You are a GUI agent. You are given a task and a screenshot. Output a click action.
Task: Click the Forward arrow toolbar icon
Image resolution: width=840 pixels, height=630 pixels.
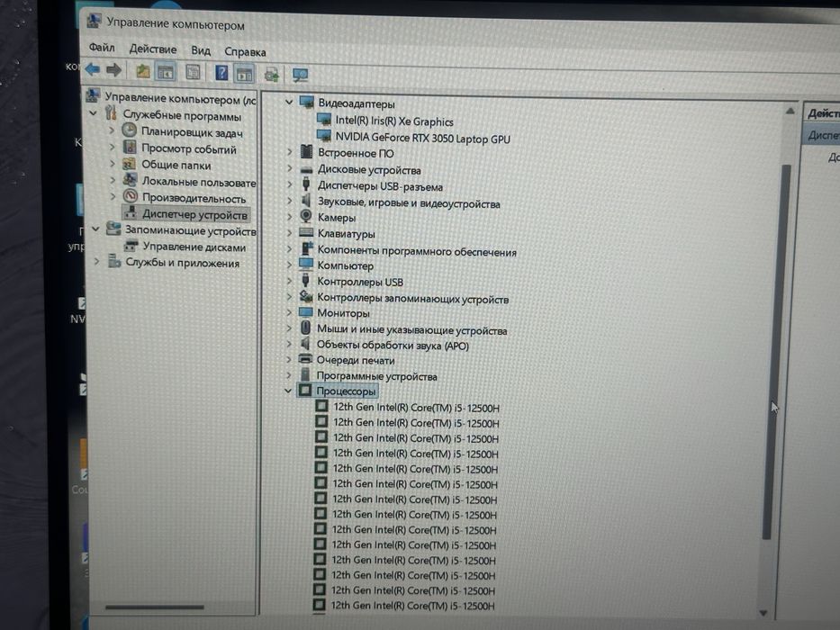tap(113, 69)
